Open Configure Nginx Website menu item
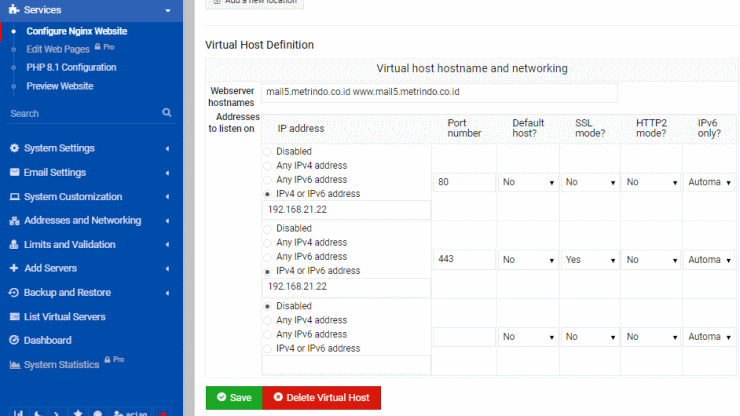The height and width of the screenshot is (416, 740). click(x=76, y=31)
